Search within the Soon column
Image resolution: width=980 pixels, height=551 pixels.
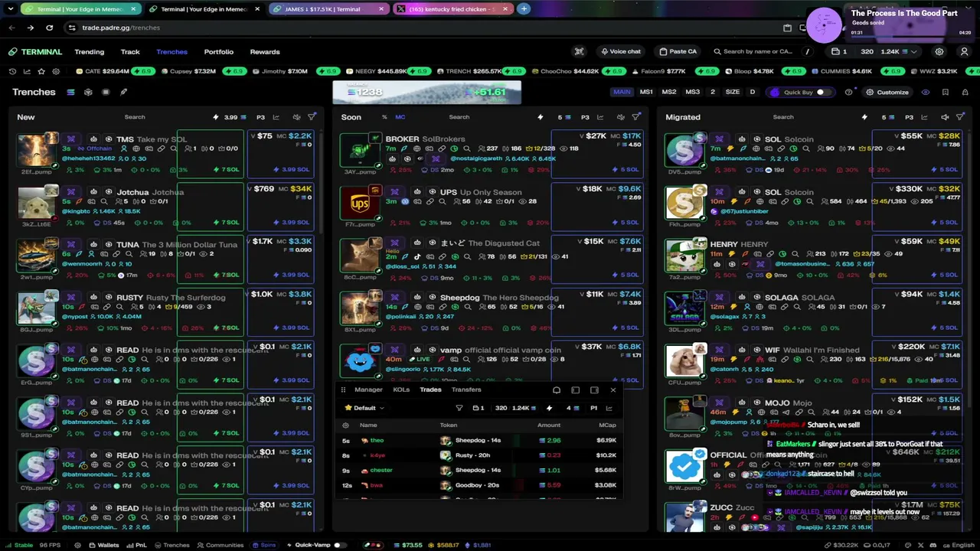(x=459, y=117)
